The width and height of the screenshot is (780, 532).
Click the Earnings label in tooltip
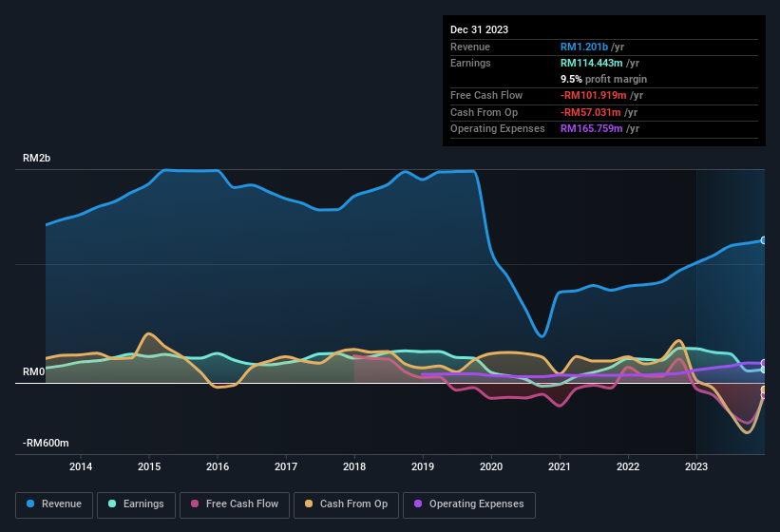(x=470, y=63)
